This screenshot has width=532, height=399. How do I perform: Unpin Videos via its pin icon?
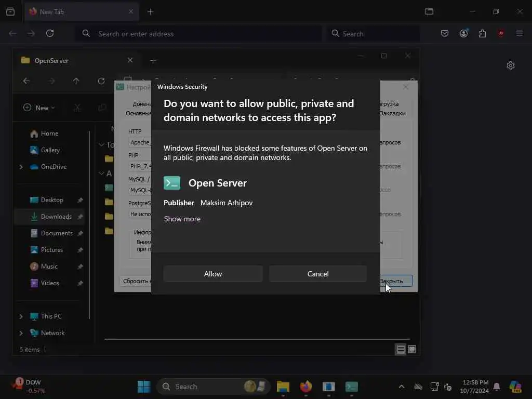point(80,283)
